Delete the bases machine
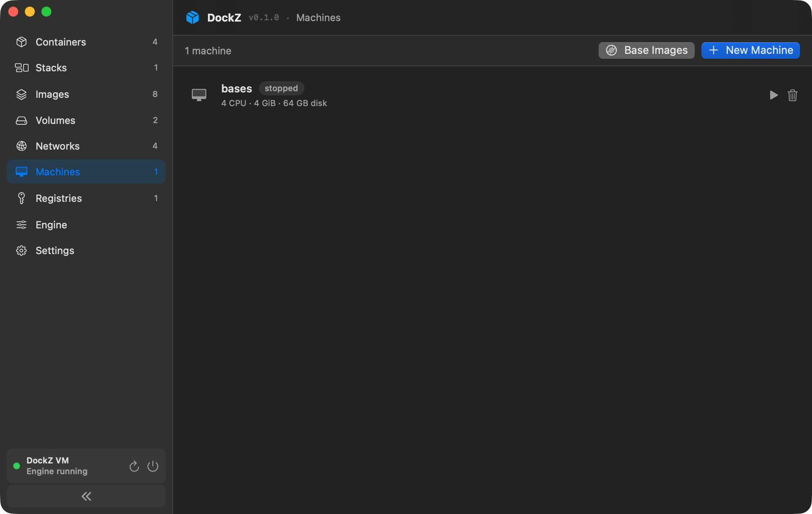Screen dimensions: 812x514 (x=793, y=95)
